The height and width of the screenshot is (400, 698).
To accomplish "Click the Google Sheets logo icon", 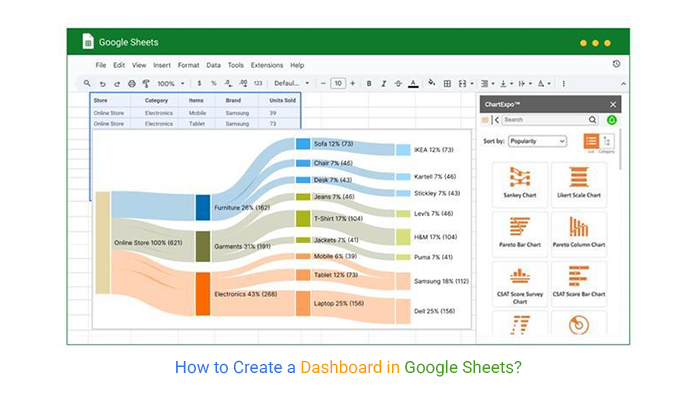I will [x=88, y=41].
